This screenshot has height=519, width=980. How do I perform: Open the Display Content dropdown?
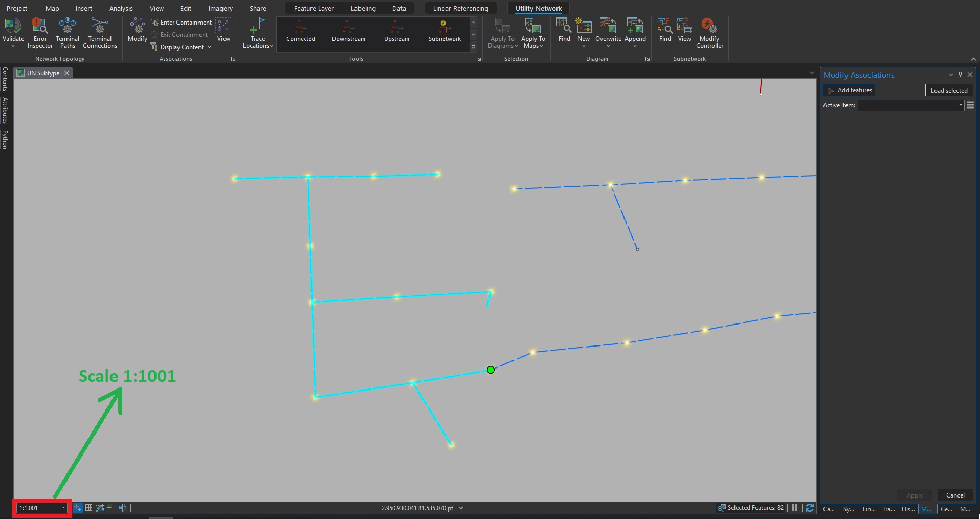tap(210, 47)
